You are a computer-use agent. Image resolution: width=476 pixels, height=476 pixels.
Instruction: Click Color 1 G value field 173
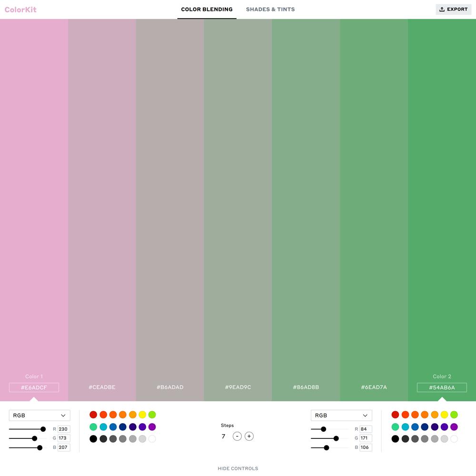[x=64, y=438]
